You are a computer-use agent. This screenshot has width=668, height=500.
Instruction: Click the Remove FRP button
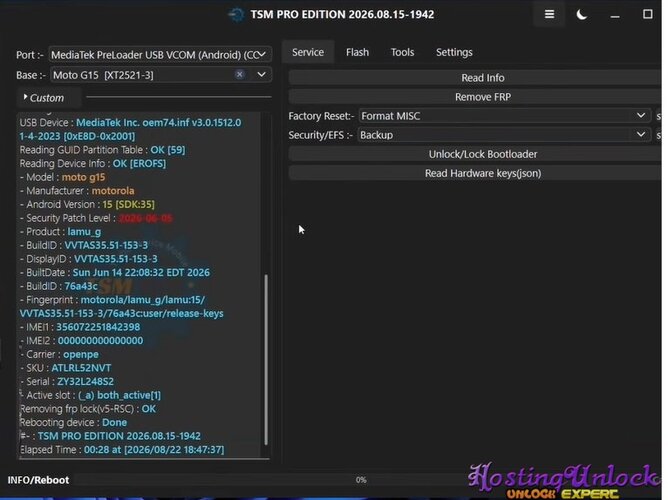pyautogui.click(x=475, y=97)
